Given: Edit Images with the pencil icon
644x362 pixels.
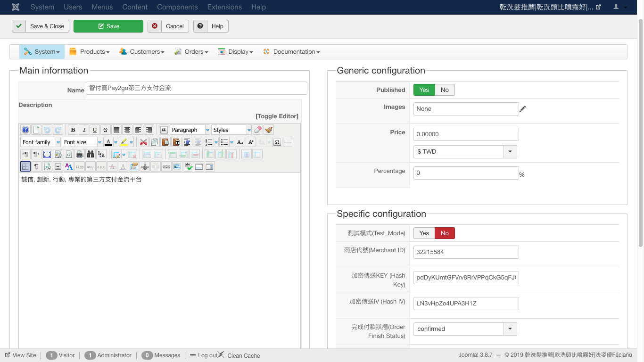Looking at the screenshot, I should coord(522,109).
